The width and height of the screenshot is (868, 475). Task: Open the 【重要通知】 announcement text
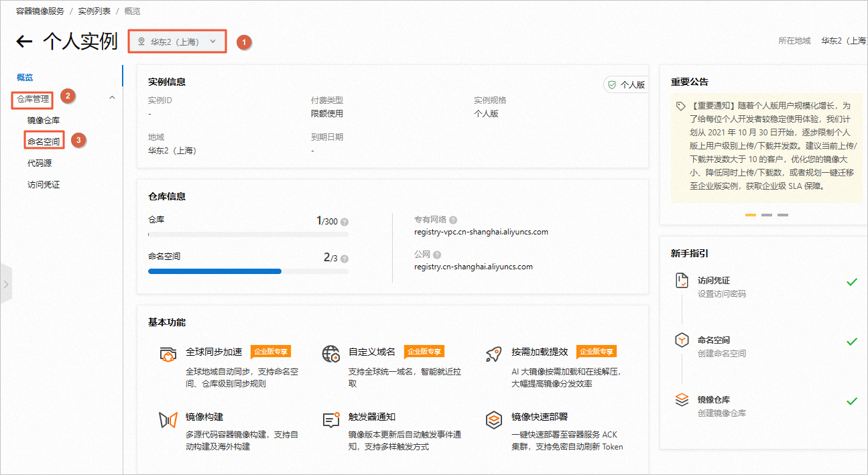(773, 146)
